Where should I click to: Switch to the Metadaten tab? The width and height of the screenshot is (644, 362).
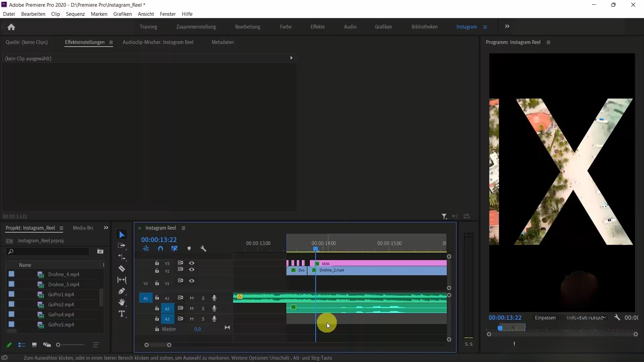coord(222,42)
